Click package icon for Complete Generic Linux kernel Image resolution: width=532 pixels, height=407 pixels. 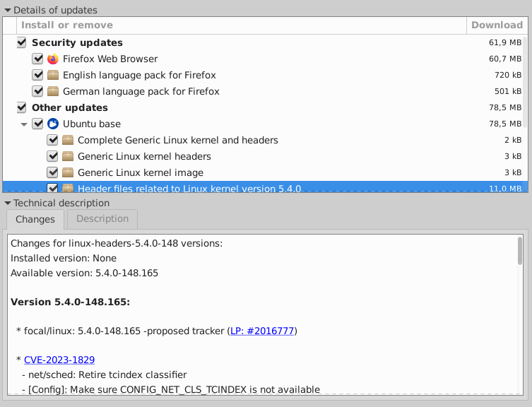68,140
